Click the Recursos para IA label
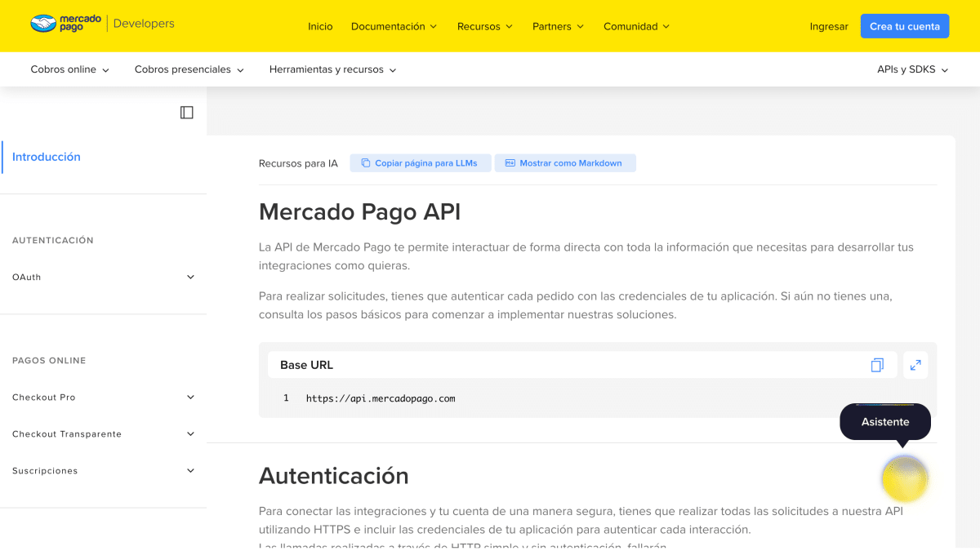The height and width of the screenshot is (551, 980). click(298, 163)
